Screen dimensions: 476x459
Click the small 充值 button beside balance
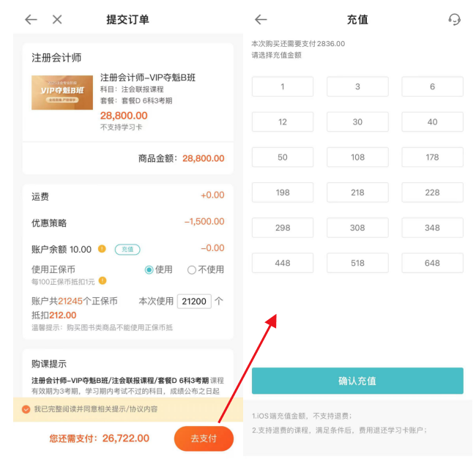click(127, 249)
